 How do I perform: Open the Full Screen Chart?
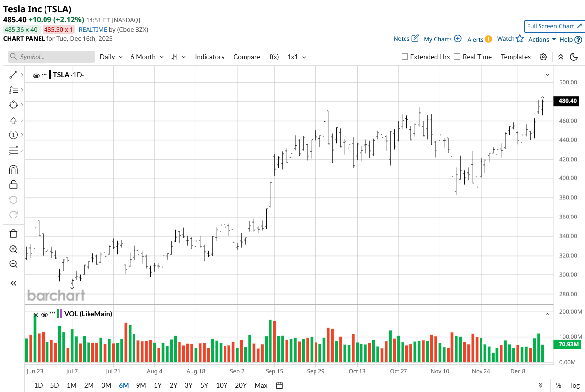[554, 26]
